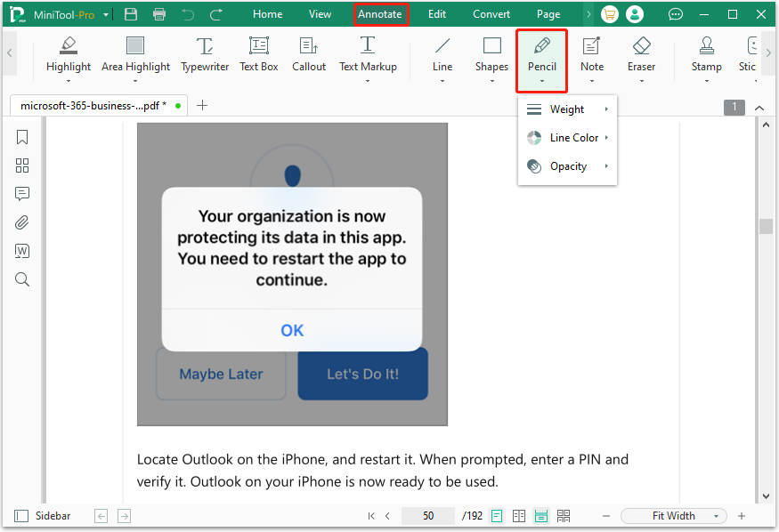Screen dimensions: 779x532
Task: Open the Line Color submenu
Action: click(x=567, y=138)
